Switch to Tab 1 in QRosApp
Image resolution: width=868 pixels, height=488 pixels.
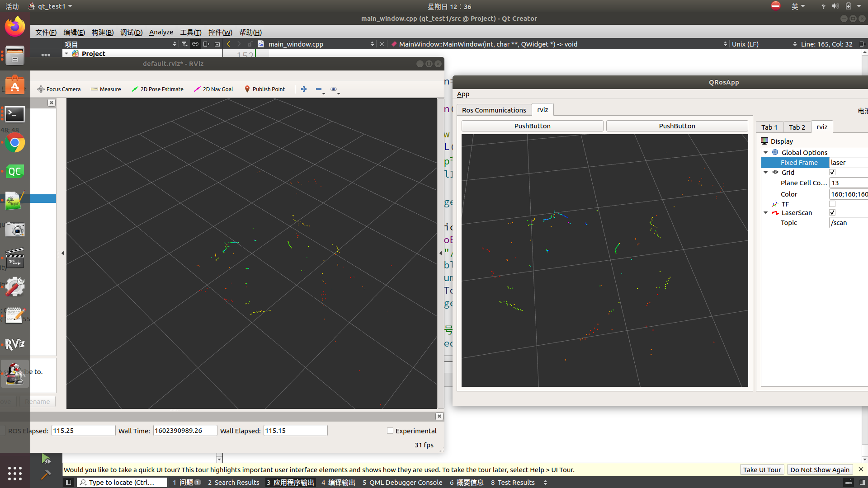click(769, 127)
